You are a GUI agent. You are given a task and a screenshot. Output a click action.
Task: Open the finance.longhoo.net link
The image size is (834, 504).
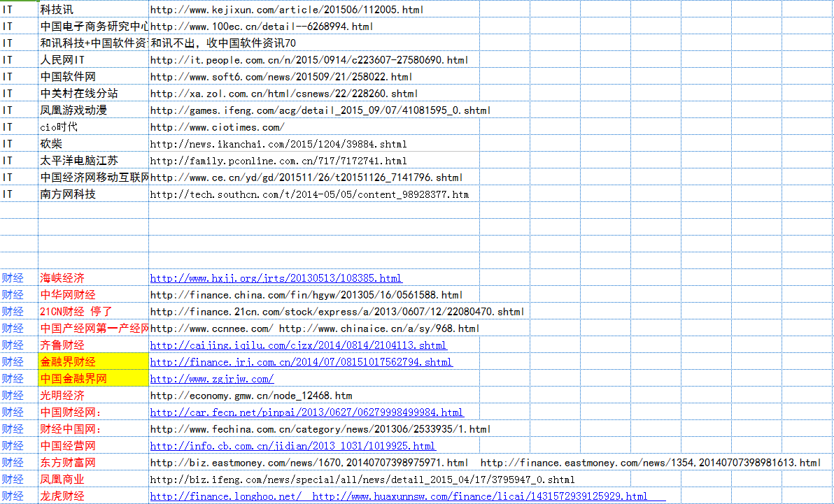[227, 496]
